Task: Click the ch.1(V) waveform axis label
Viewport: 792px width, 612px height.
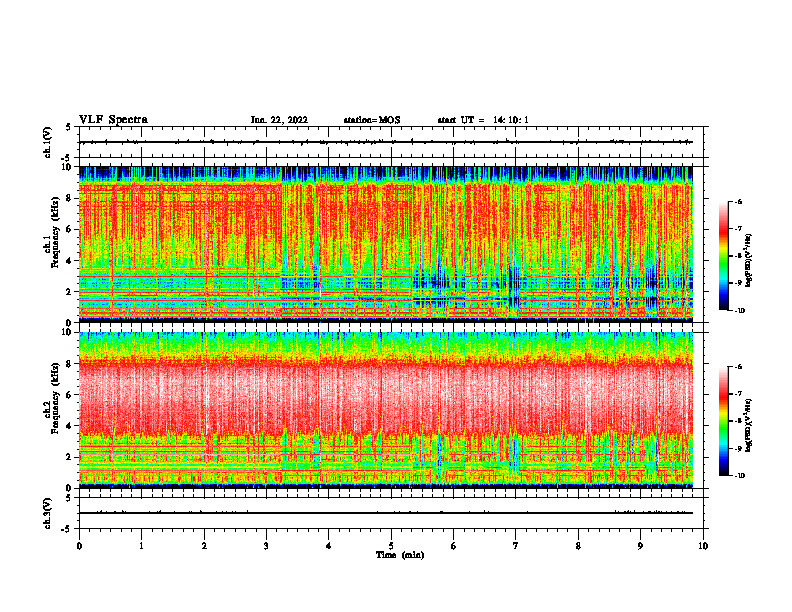Action: pyautogui.click(x=48, y=142)
